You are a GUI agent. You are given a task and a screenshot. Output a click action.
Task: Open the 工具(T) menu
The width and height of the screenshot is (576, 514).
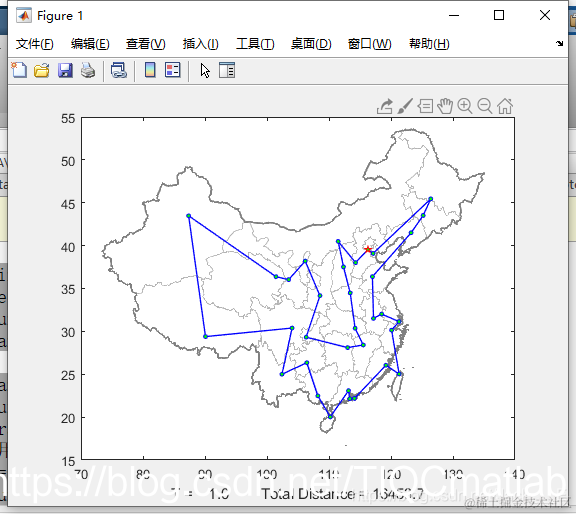click(x=255, y=44)
